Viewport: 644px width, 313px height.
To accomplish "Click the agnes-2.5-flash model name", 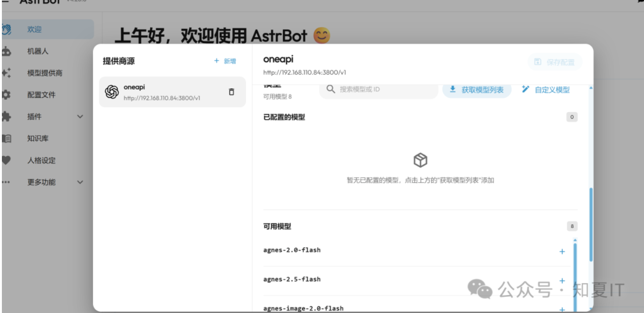I will click(292, 279).
